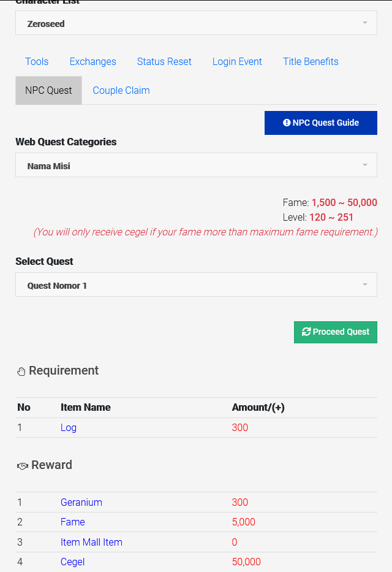The height and width of the screenshot is (572, 392).
Task: Open the Geranium reward link
Action: click(81, 502)
